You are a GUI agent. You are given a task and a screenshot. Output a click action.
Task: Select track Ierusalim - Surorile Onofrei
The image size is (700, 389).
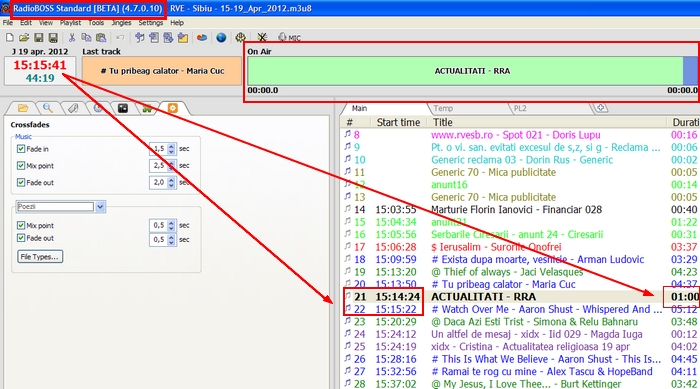pos(521,247)
